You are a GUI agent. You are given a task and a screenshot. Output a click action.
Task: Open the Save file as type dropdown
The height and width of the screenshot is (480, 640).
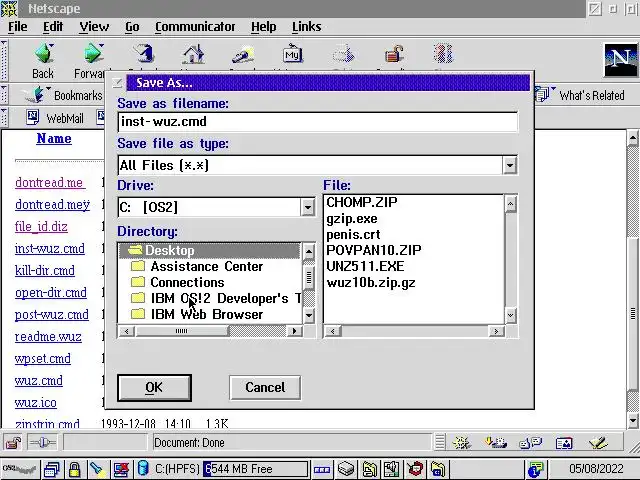510,165
